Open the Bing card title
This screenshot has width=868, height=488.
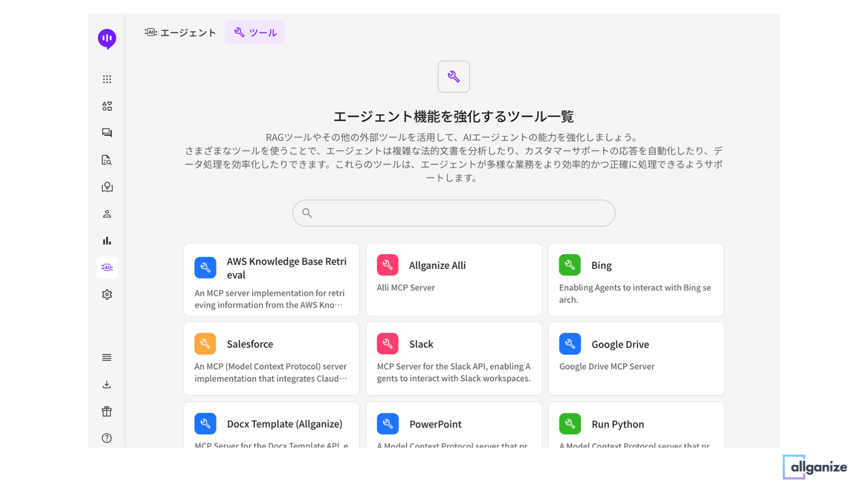601,265
